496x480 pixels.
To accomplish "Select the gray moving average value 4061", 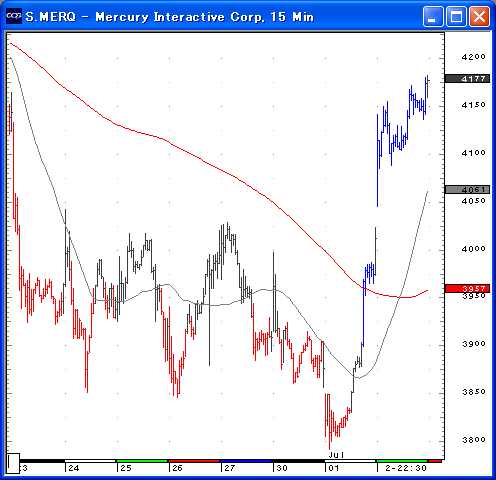I will [x=468, y=190].
